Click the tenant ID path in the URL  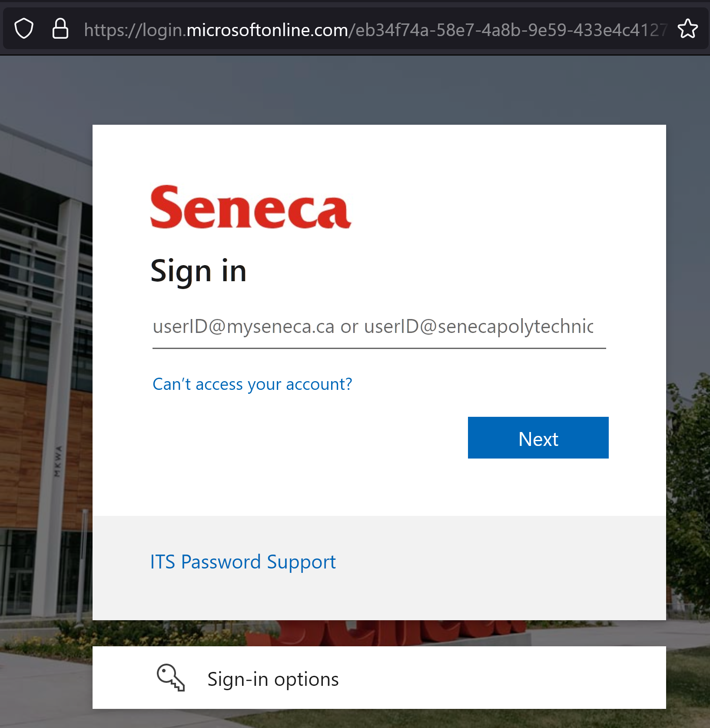pyautogui.click(x=508, y=30)
